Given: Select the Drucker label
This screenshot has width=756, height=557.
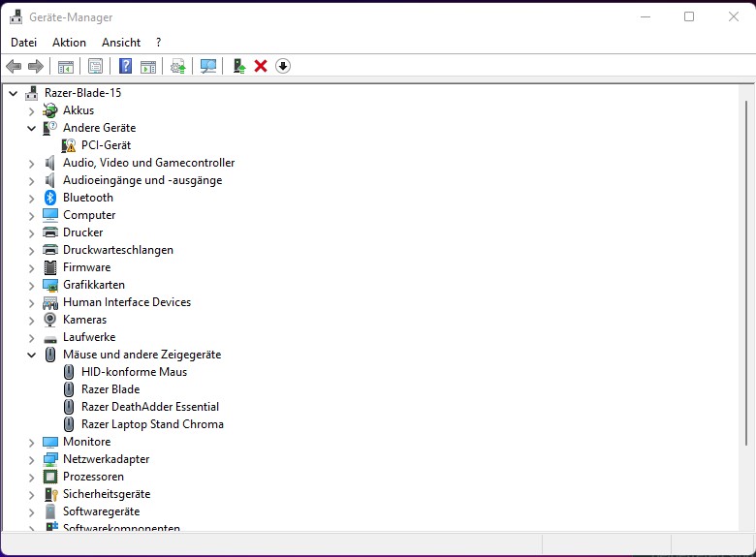Looking at the screenshot, I should [x=83, y=232].
